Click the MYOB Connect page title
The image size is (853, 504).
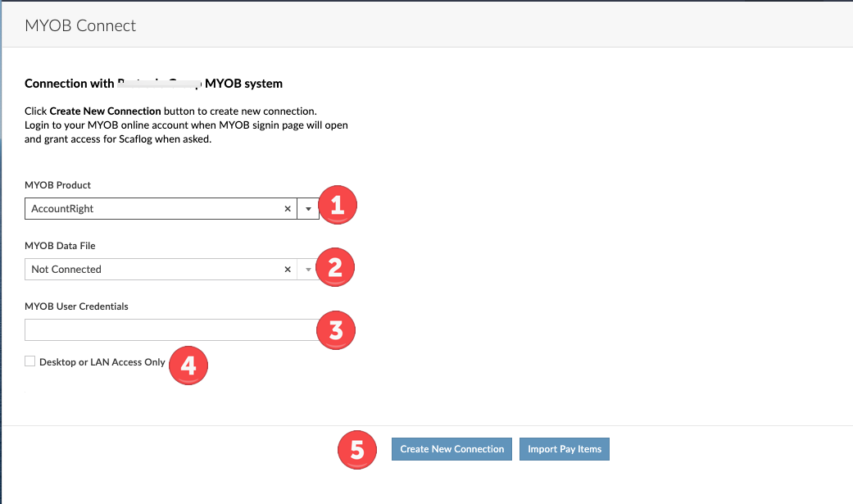pos(80,25)
